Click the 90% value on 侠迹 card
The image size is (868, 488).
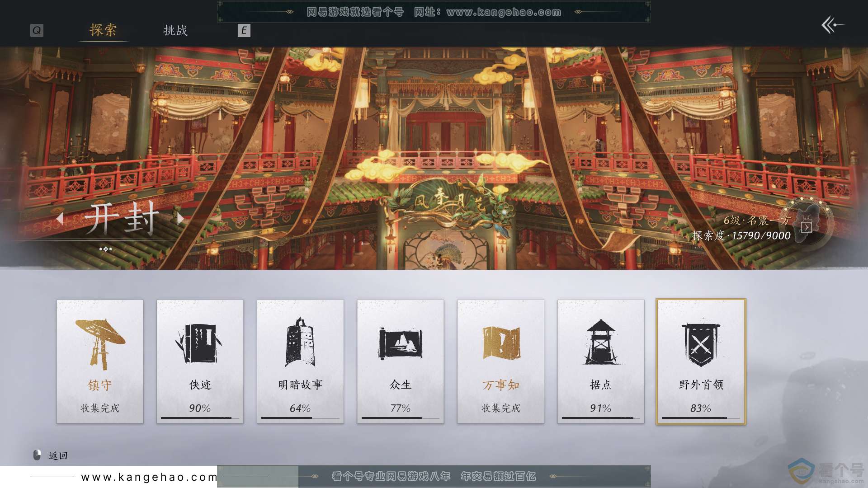200,408
